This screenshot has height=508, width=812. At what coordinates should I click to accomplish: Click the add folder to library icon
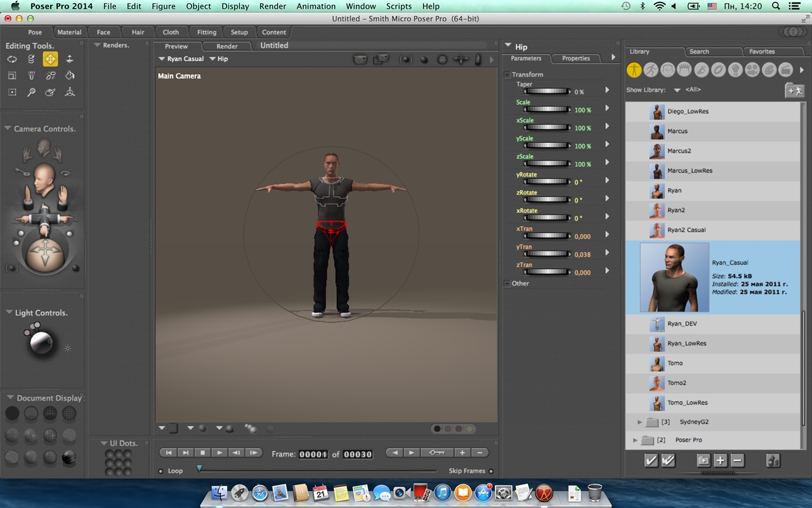tap(794, 91)
